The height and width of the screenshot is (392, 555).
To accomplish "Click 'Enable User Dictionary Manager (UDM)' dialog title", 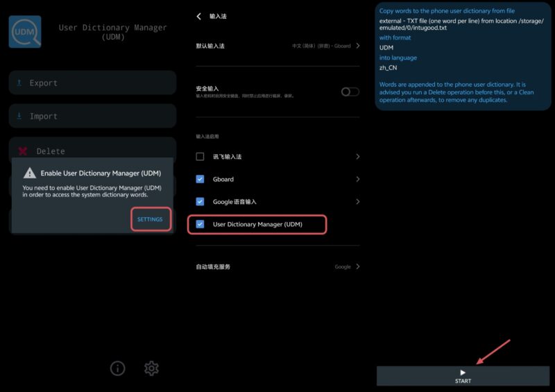I will pyautogui.click(x=101, y=173).
